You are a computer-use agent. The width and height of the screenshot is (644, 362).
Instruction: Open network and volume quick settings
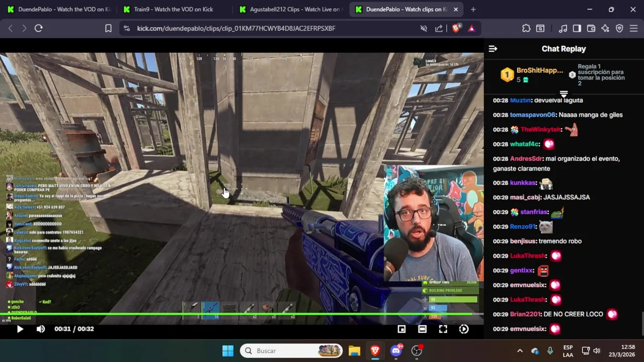[591, 350]
